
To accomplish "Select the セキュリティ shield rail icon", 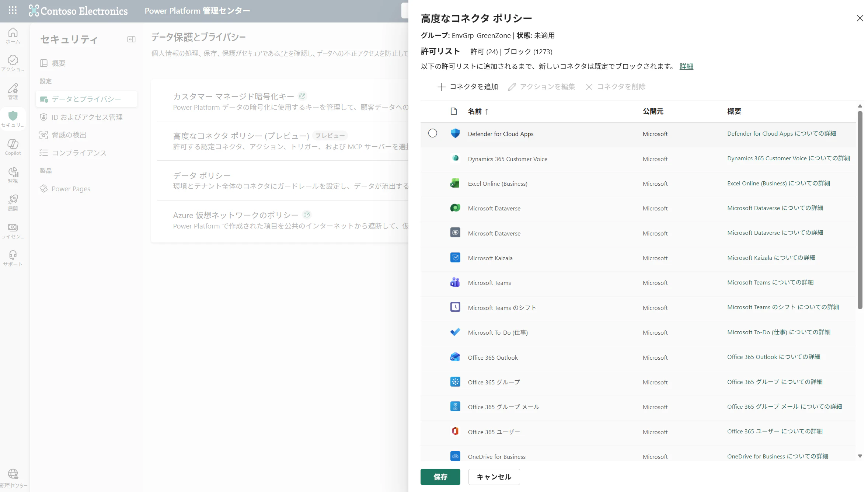I will tap(13, 119).
